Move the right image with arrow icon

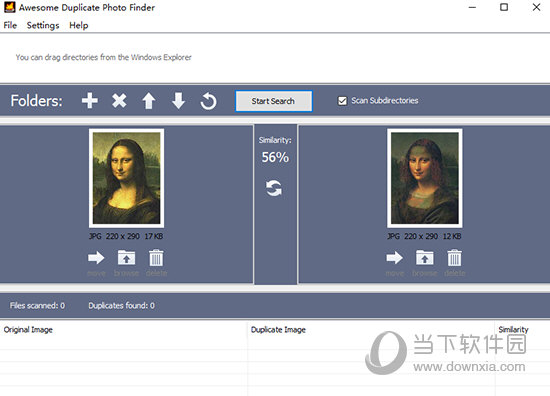coord(394,258)
